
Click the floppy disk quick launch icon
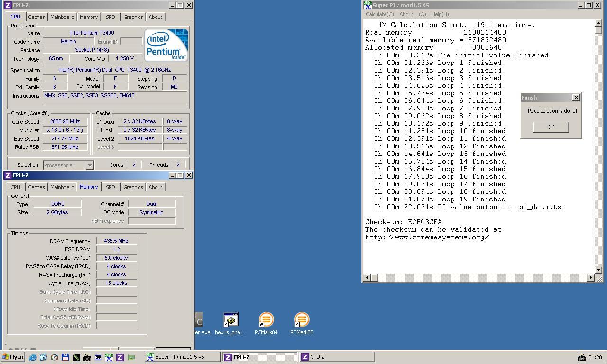pos(65,357)
